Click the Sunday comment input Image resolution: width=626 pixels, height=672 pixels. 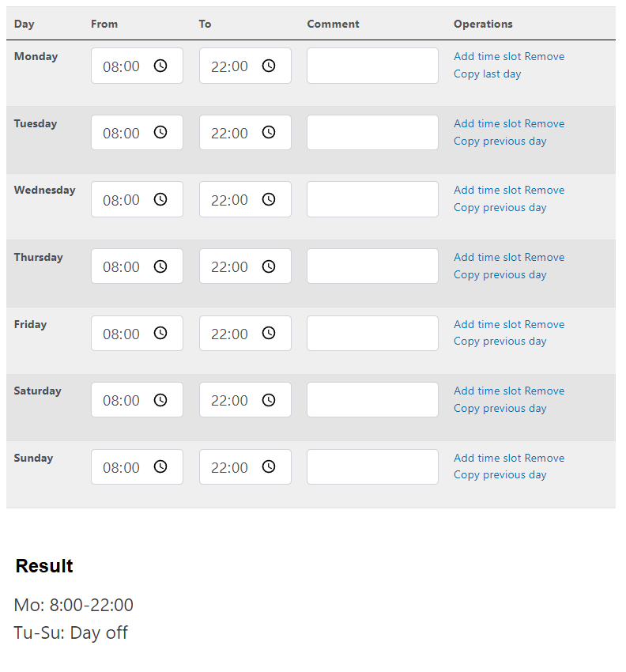click(372, 467)
